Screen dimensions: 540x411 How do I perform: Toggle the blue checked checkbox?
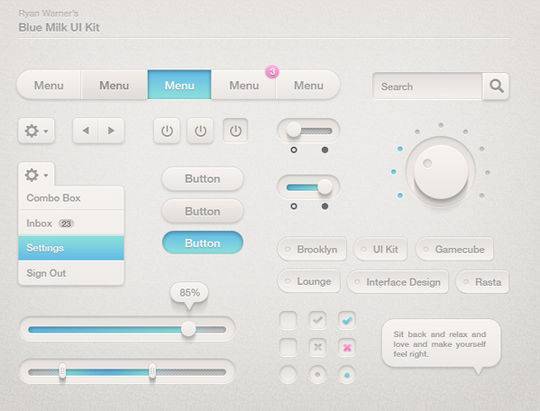347,320
